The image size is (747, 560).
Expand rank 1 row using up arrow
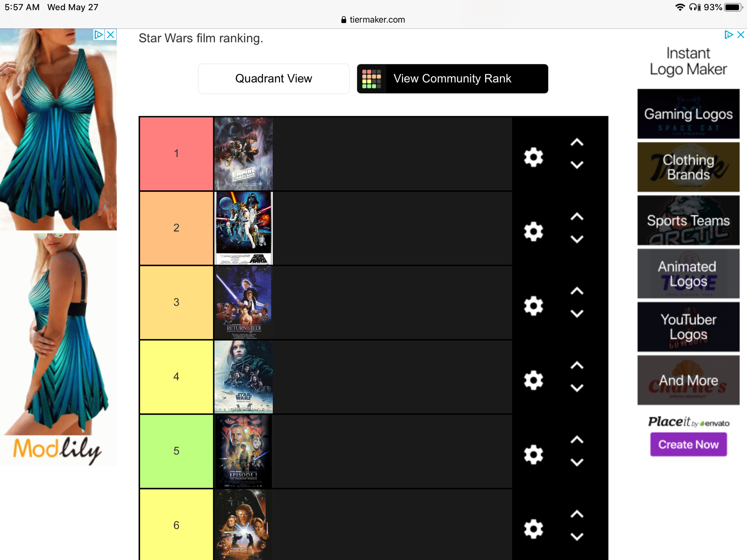[575, 143]
